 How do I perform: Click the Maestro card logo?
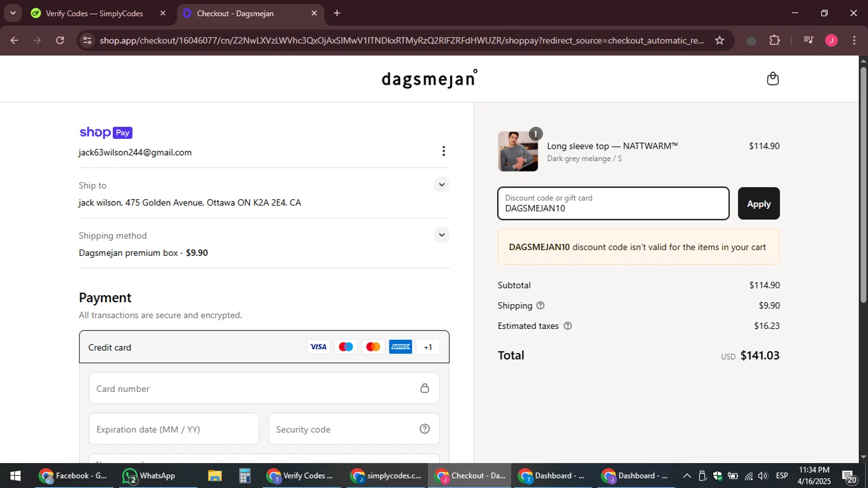(345, 347)
